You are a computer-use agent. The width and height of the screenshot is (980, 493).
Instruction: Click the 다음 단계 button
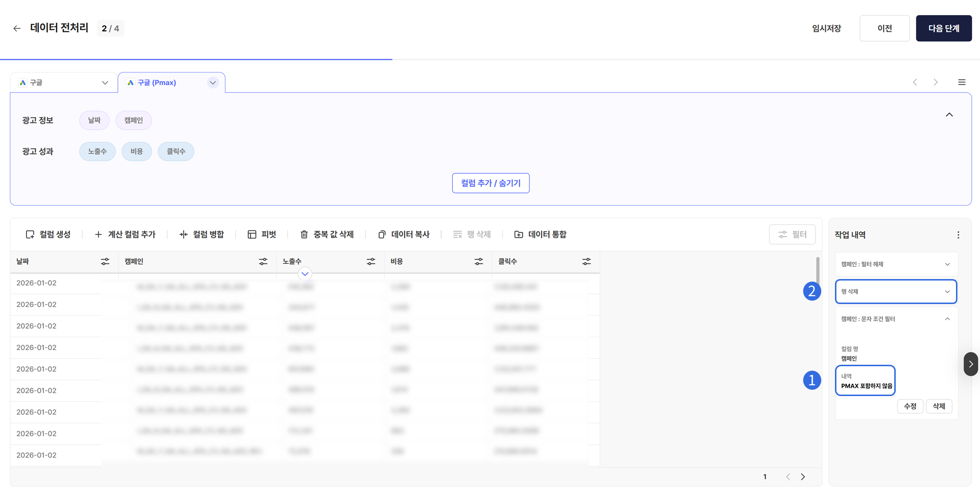[x=943, y=28]
